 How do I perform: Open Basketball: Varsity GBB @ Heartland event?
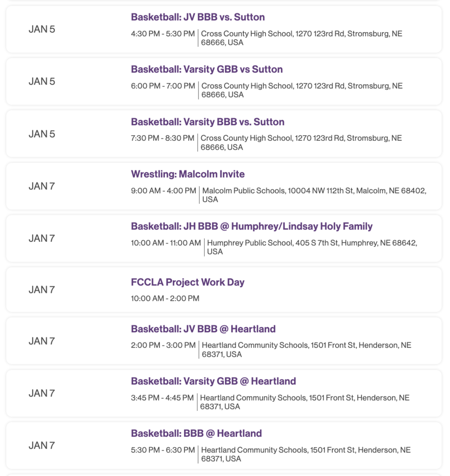[x=213, y=381]
